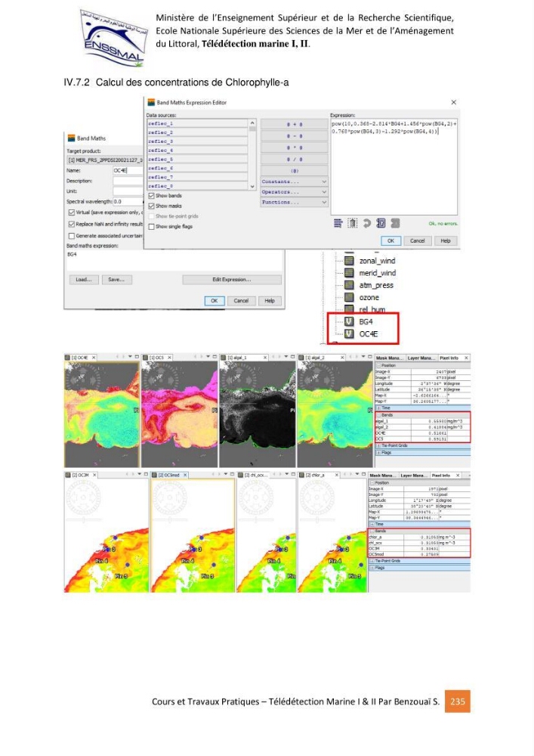Enable the Show single flags checkbox
This screenshot has height=756, width=534.
tap(151, 226)
